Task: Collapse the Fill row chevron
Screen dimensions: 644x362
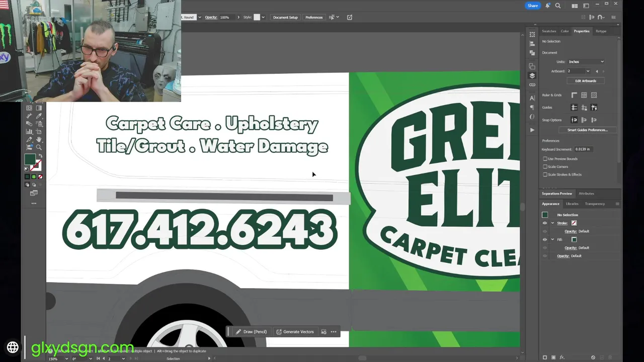Action: click(552, 239)
